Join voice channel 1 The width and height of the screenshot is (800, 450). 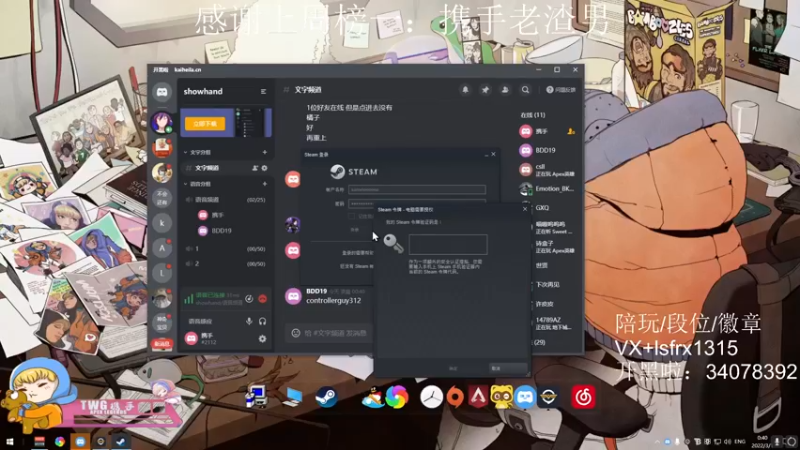[226, 248]
